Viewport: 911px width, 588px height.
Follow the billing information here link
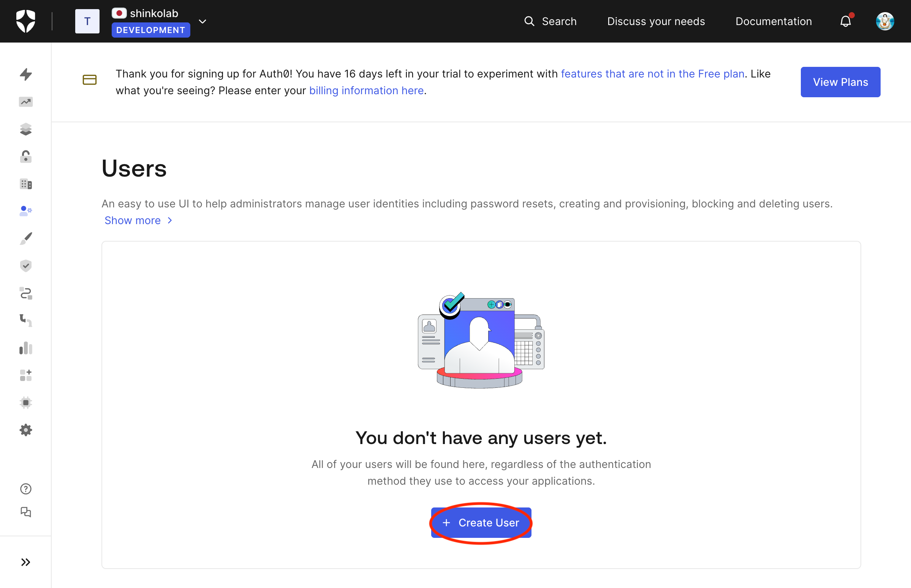point(366,90)
